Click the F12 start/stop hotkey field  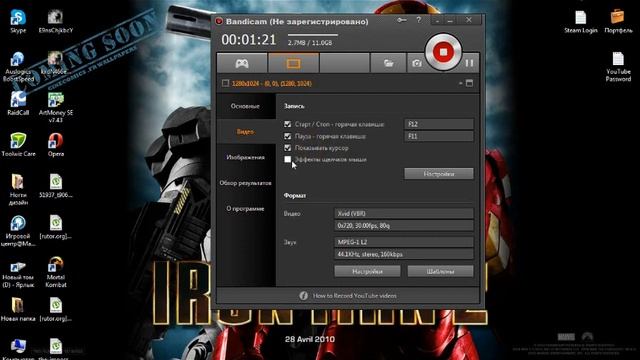coord(439,124)
